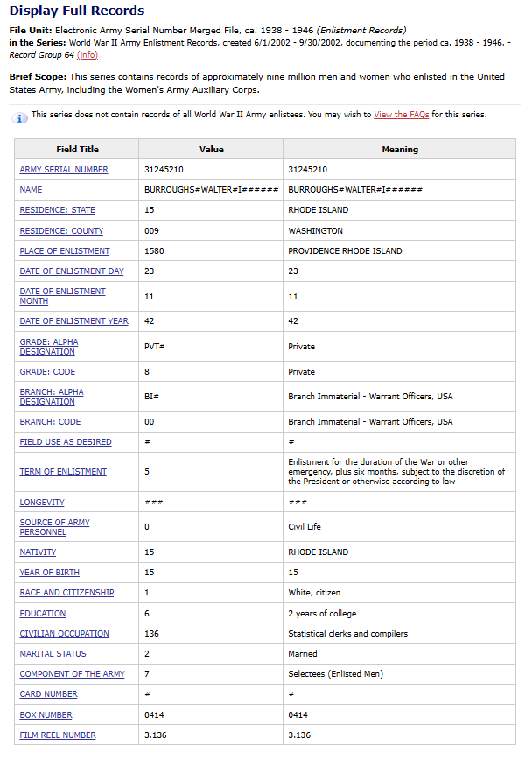
Task: Open DATE OF ENLISTMENT DAY link
Action: [x=72, y=271]
